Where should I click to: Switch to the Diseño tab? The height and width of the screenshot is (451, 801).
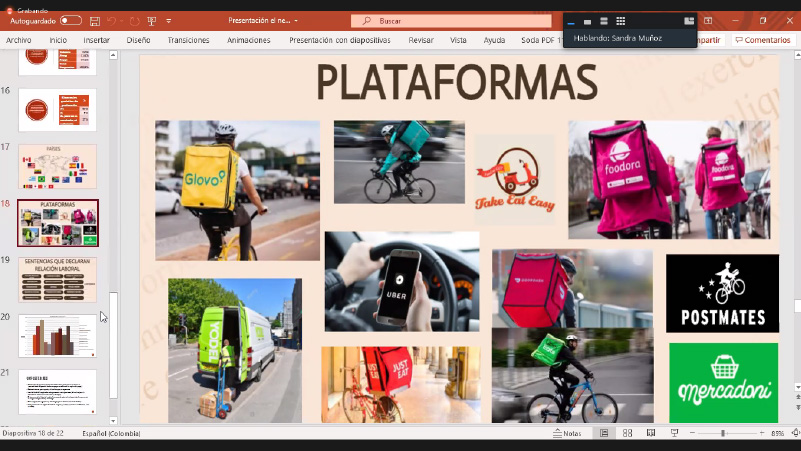[138, 40]
